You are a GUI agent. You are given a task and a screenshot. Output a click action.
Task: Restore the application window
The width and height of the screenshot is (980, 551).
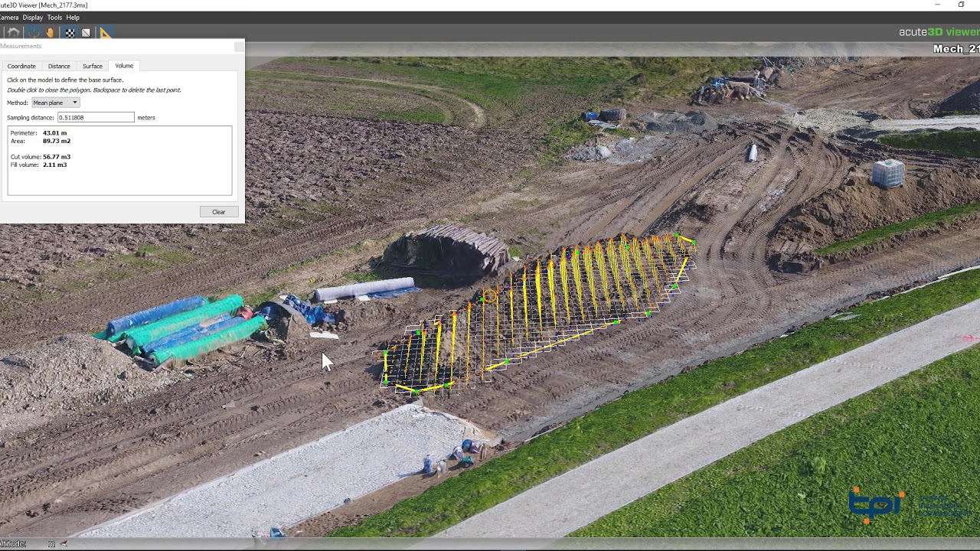click(x=961, y=5)
